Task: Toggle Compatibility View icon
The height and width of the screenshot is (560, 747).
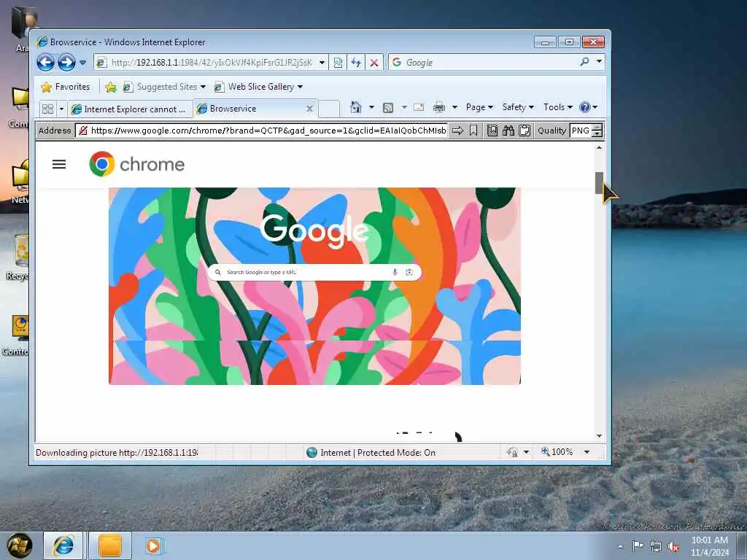Action: (x=338, y=63)
